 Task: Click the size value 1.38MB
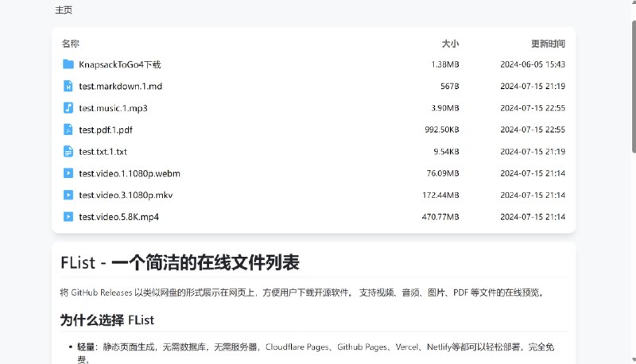[x=445, y=64]
